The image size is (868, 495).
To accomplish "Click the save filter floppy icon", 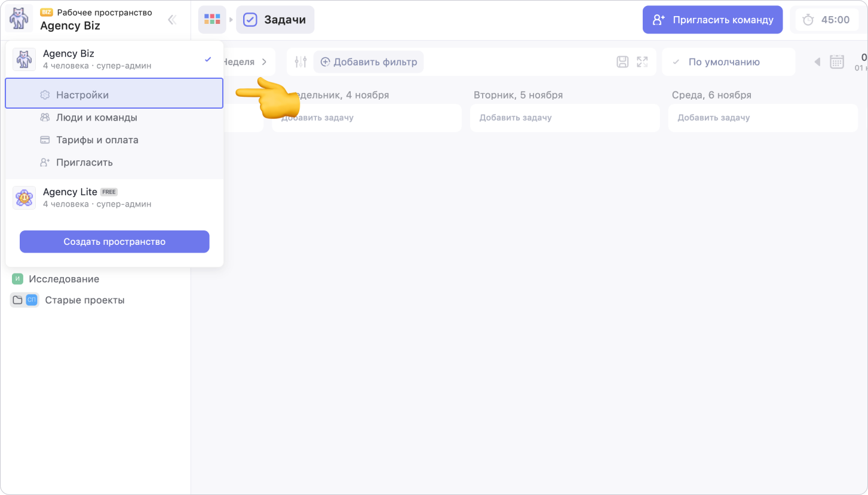I will 622,62.
